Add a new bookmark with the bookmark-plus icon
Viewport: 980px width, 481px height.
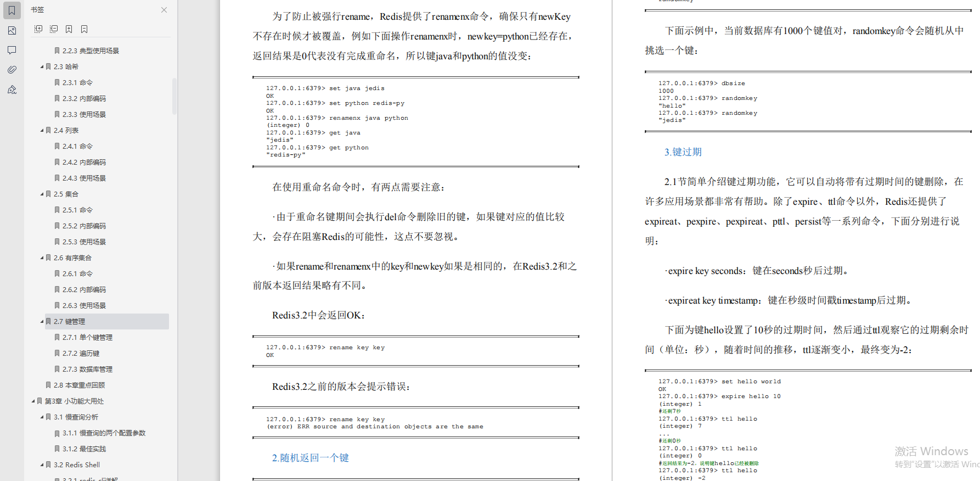point(69,29)
